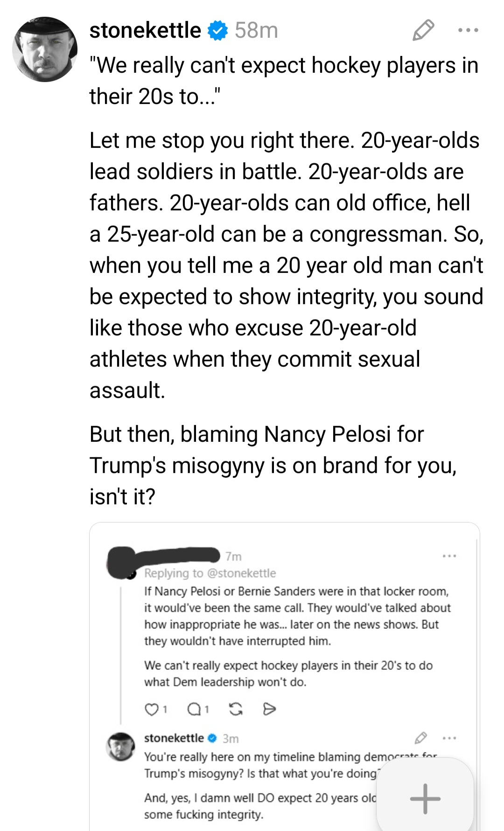Screen dimensions: 504x831
Task: Open three-dot menu on quoted 7m reply
Action: coord(449,556)
